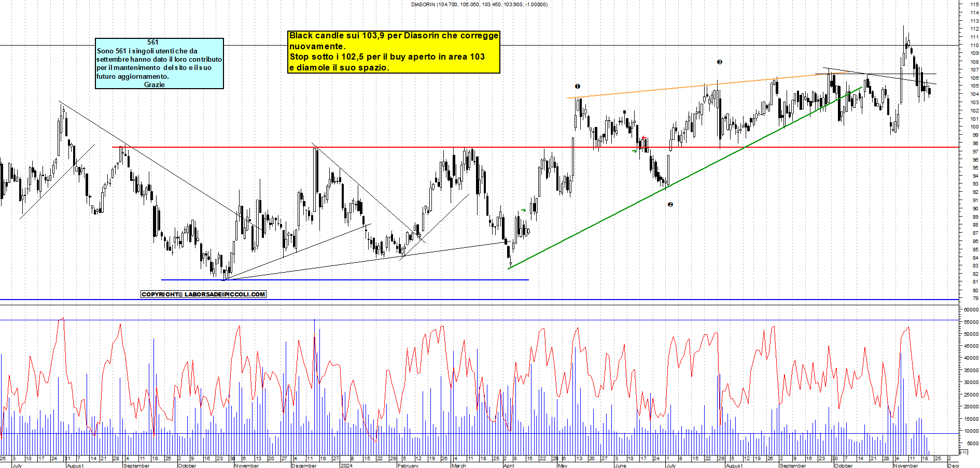Click the 'Stop sotto i 102,5' annotation line
Image resolution: width=980 pixels, height=468 pixels.
tap(387, 57)
